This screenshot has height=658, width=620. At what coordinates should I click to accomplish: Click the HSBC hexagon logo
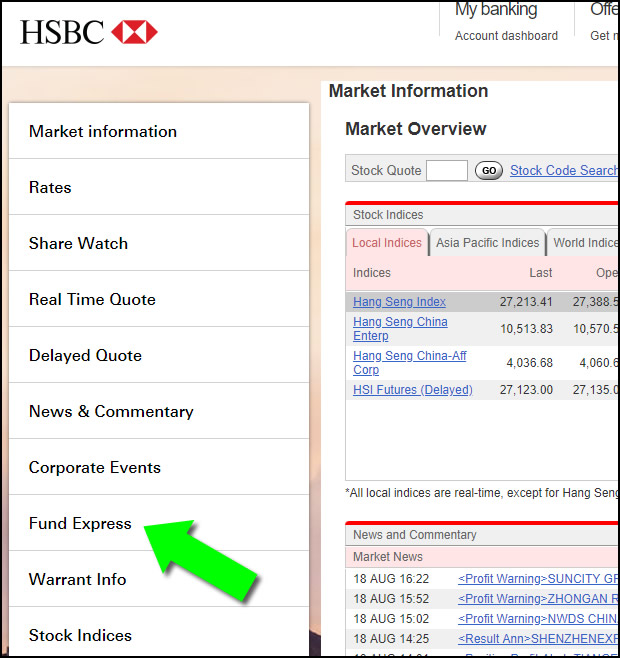134,32
